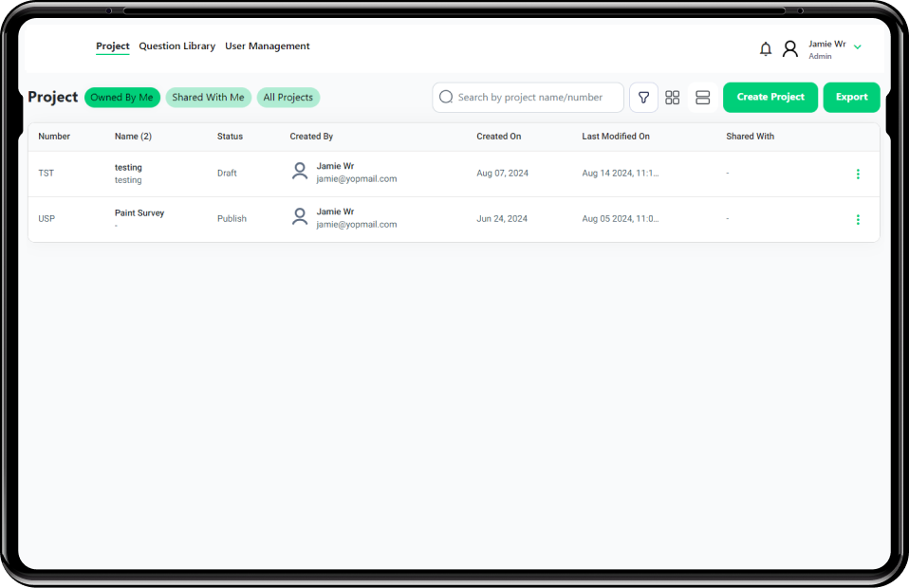Sort by the Created On column header
Viewport: 909px width, 588px height.
498,137
